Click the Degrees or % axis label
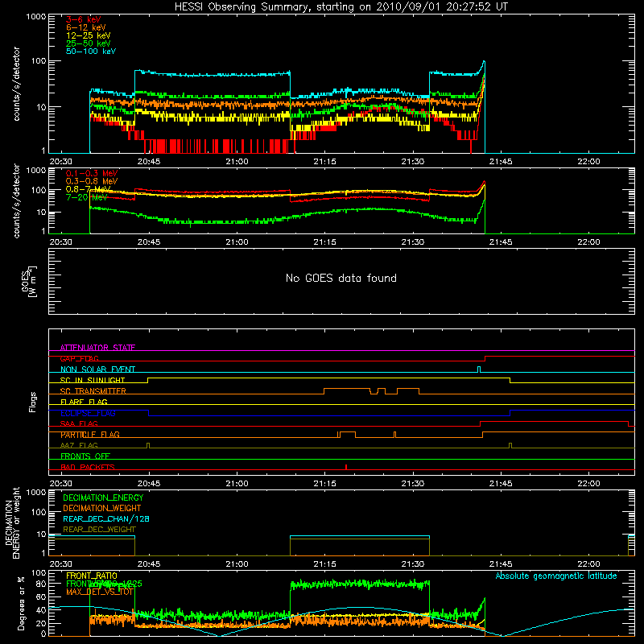 coord(21,603)
